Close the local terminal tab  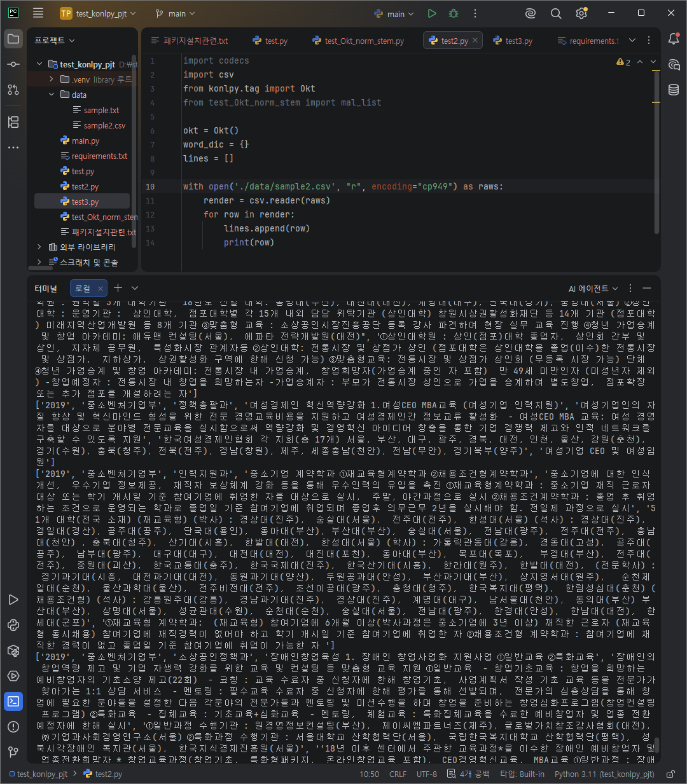click(100, 289)
